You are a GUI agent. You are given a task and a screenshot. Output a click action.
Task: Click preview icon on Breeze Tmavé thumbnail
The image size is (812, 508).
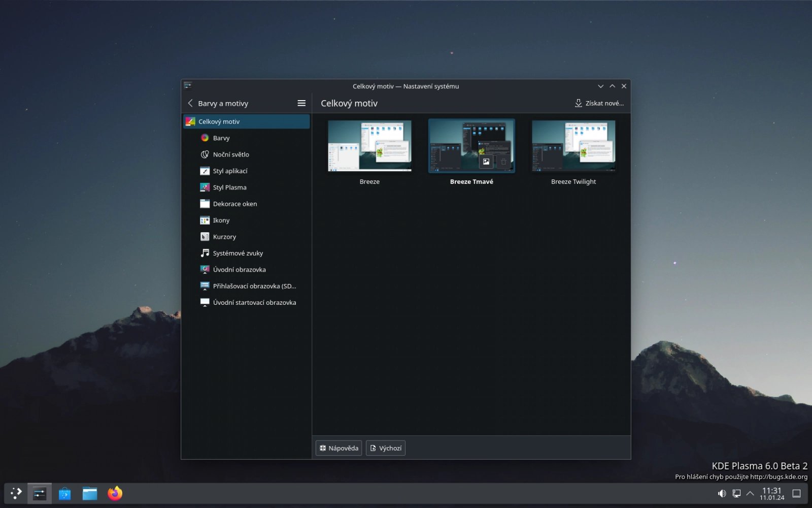[x=486, y=162]
